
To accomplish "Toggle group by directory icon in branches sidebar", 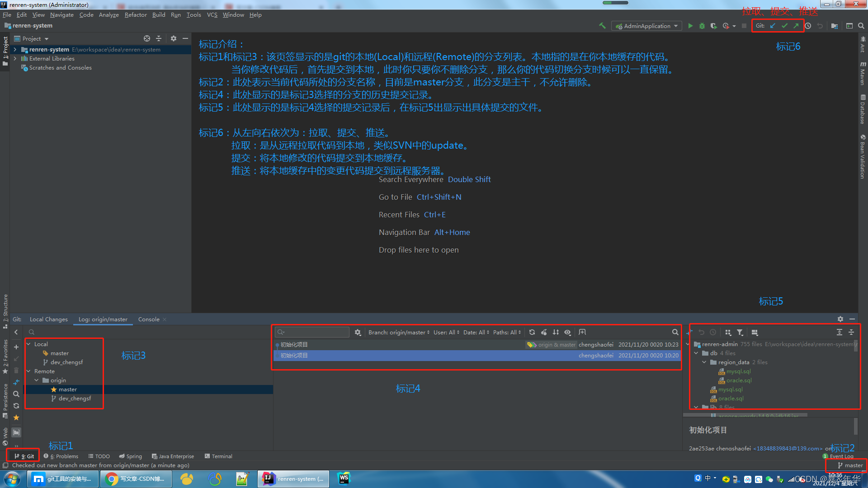I will [16, 432].
